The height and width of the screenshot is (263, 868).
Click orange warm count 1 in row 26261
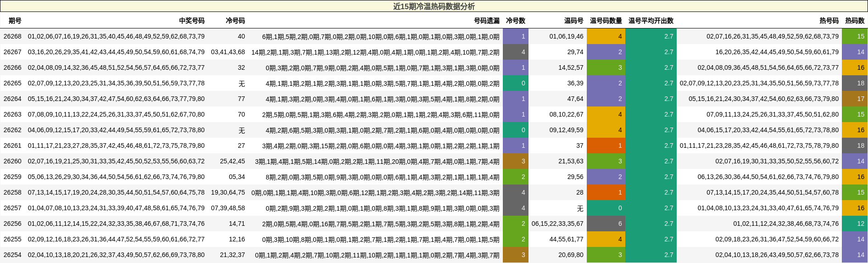tap(606, 145)
